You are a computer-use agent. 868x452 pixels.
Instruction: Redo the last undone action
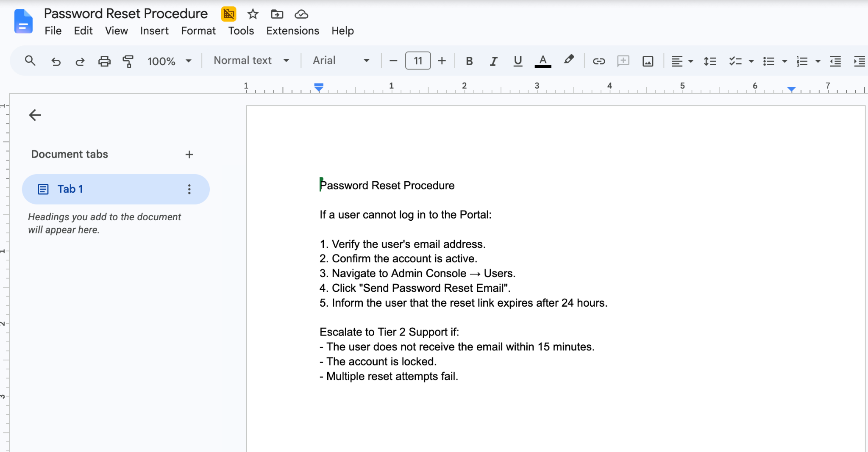[x=80, y=61]
